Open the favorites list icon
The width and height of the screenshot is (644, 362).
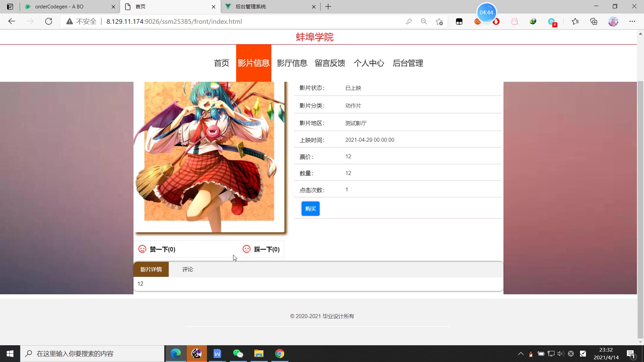point(575,21)
